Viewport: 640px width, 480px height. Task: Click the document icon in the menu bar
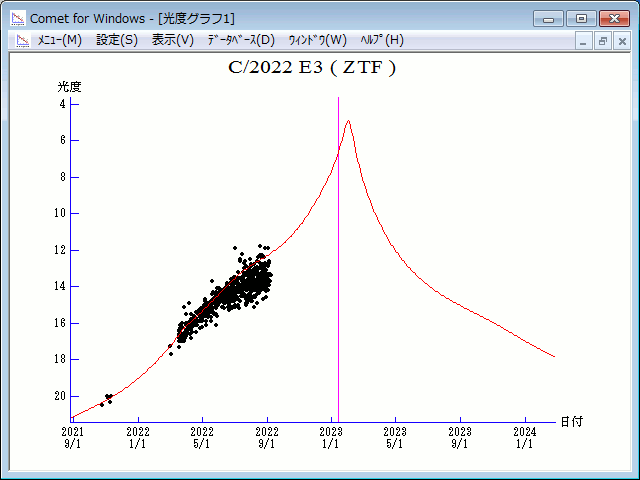pos(23,40)
